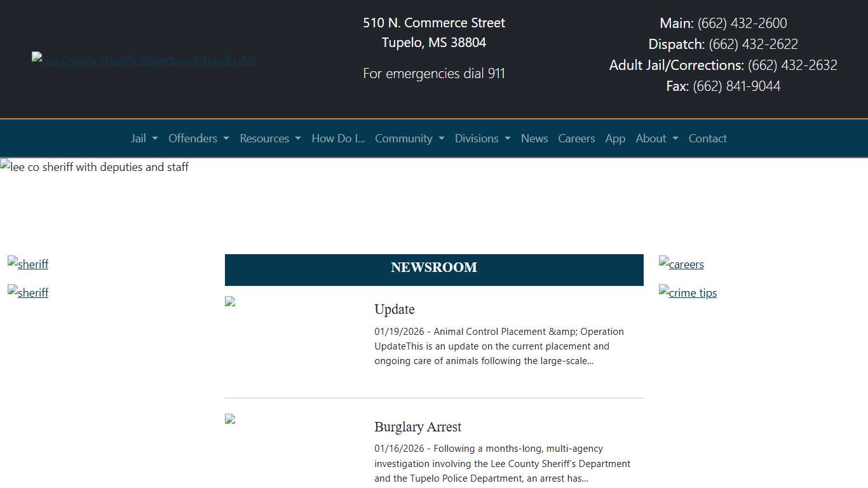Open the Careers nav item
Screen dimensions: 868x488
[576, 139]
